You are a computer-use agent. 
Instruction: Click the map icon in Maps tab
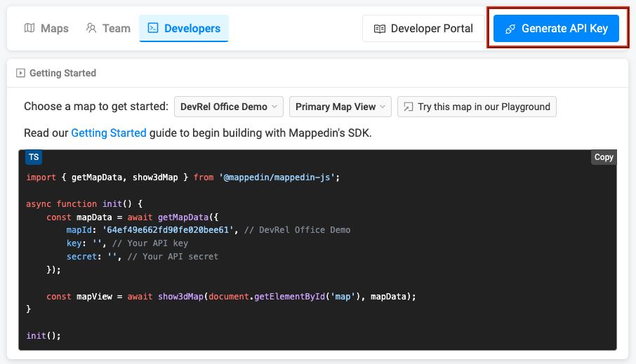pos(29,29)
